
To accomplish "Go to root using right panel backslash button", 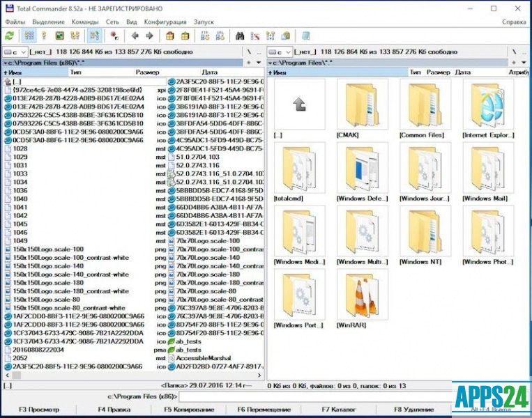I will (x=514, y=52).
